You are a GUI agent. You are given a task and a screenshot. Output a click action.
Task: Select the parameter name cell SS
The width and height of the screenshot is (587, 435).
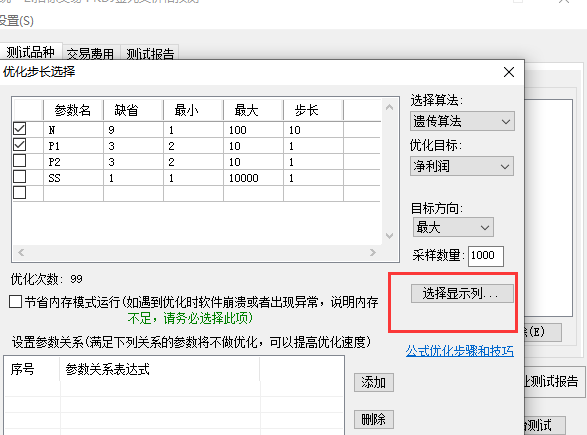click(x=73, y=178)
